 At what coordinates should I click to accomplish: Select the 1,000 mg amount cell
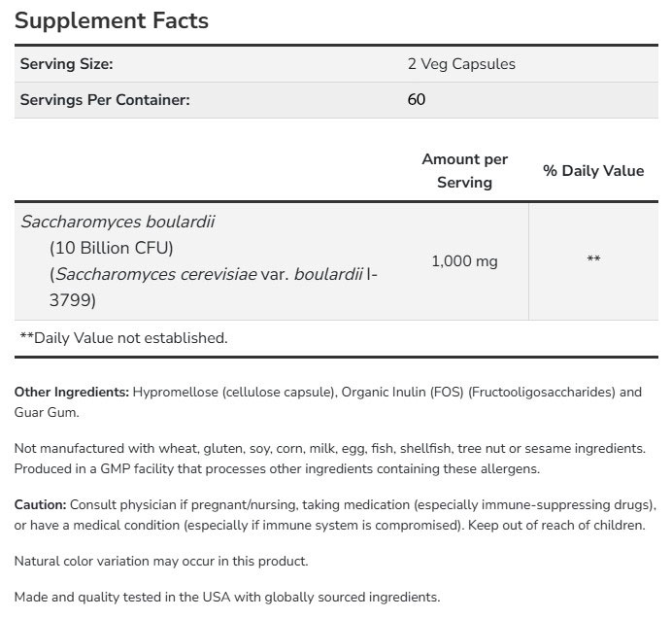pos(464,261)
